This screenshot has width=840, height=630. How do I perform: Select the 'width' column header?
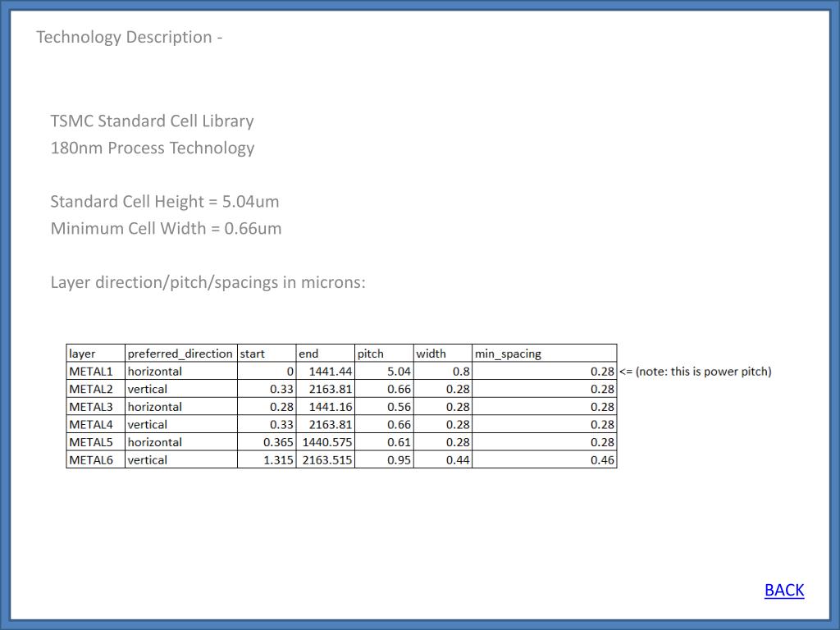443,354
